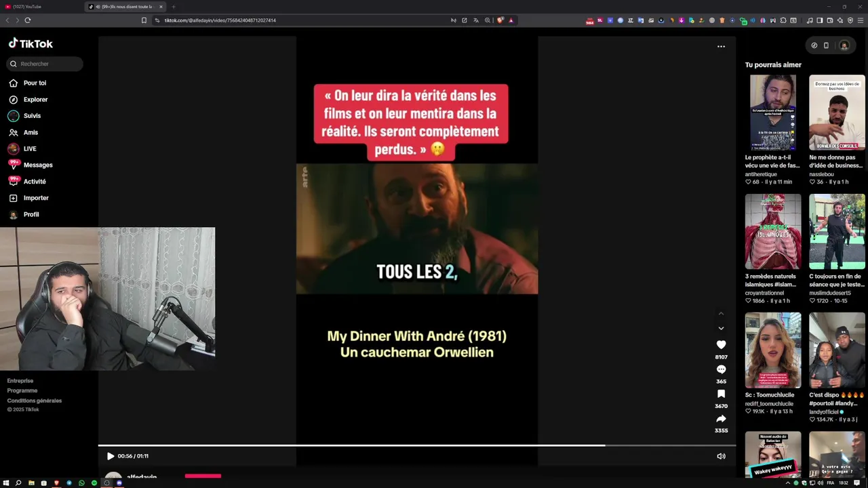Open the comments bubble icon

[x=721, y=369]
